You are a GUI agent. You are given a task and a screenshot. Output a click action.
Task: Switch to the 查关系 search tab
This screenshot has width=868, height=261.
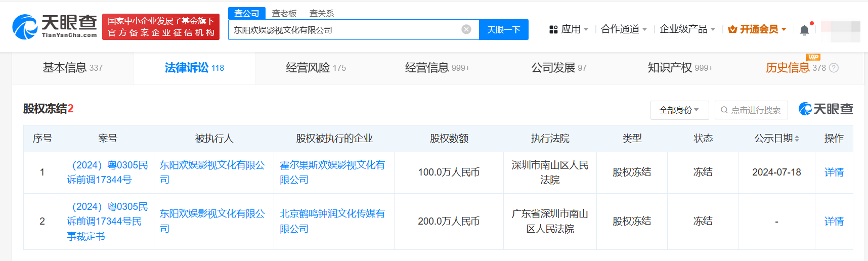coord(322,13)
